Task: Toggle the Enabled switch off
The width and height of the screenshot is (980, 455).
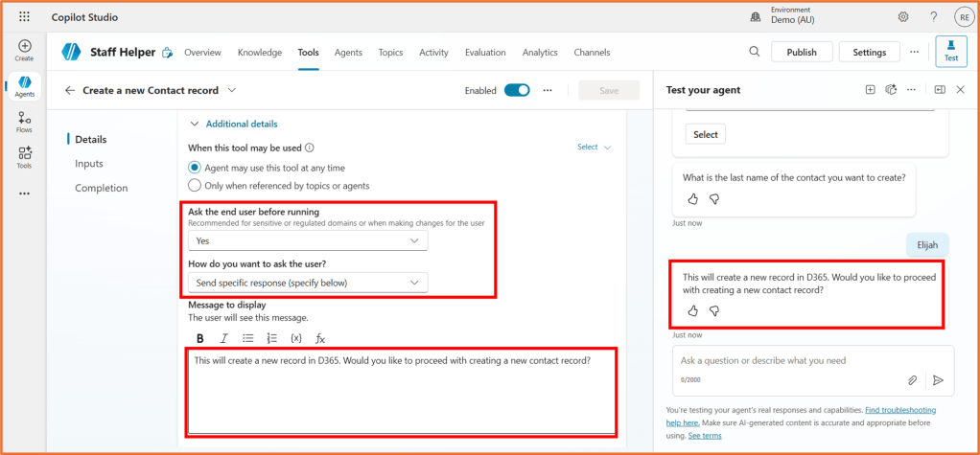Action: click(517, 90)
